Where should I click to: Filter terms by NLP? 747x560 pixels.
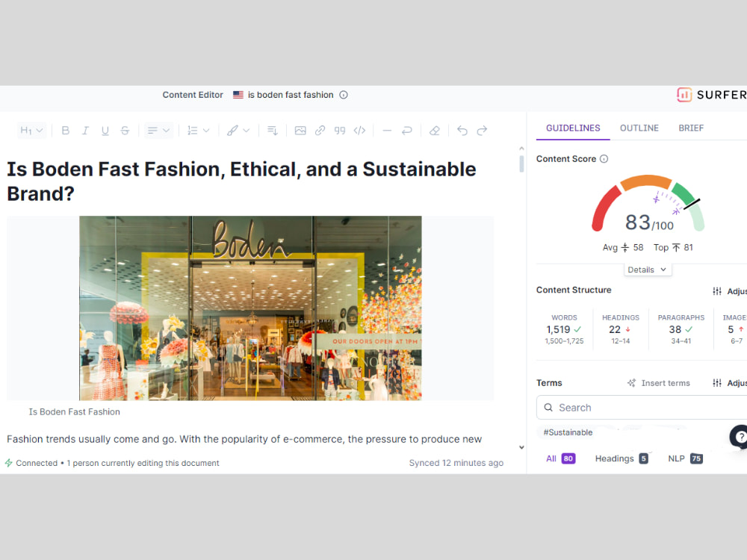(x=685, y=458)
